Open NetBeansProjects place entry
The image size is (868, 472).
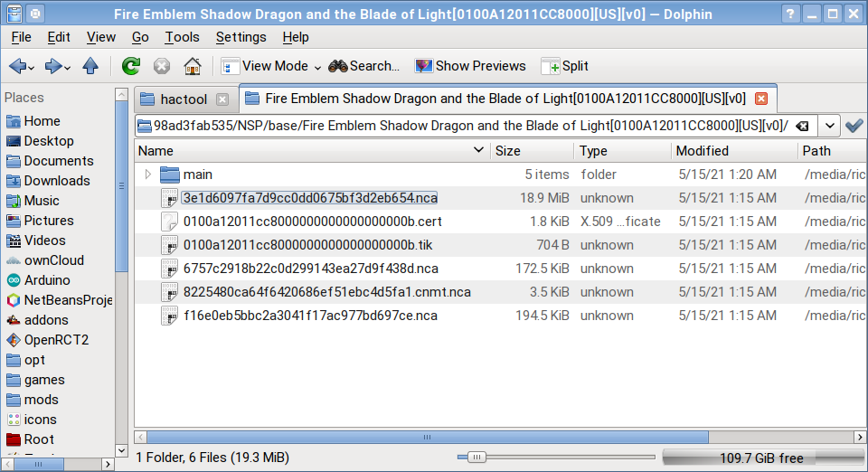(59, 300)
